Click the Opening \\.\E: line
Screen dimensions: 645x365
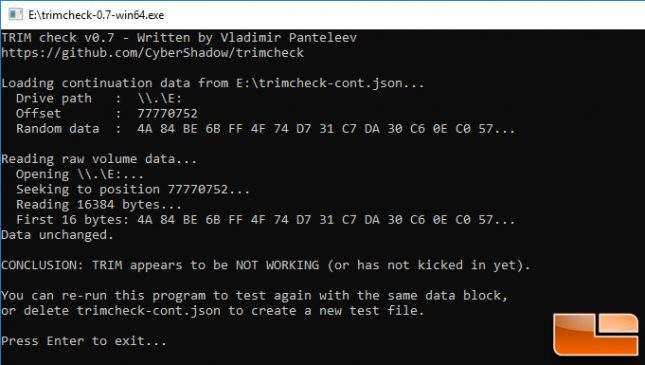(x=80, y=174)
